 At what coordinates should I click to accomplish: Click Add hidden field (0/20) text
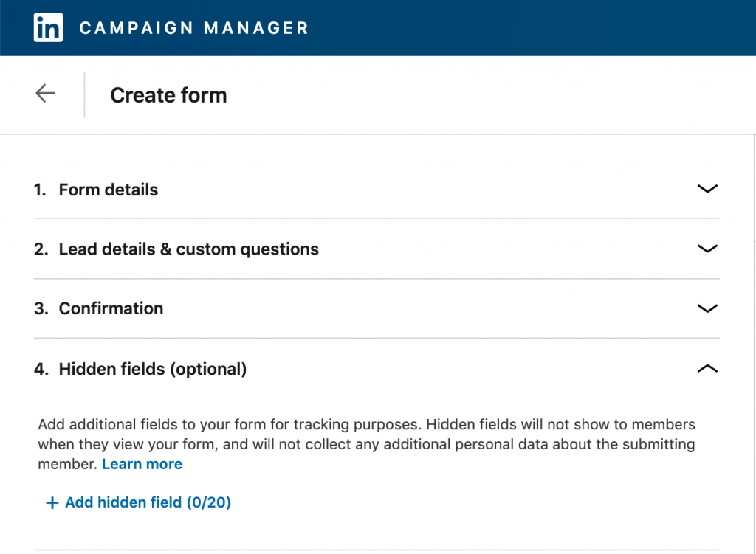pos(148,502)
